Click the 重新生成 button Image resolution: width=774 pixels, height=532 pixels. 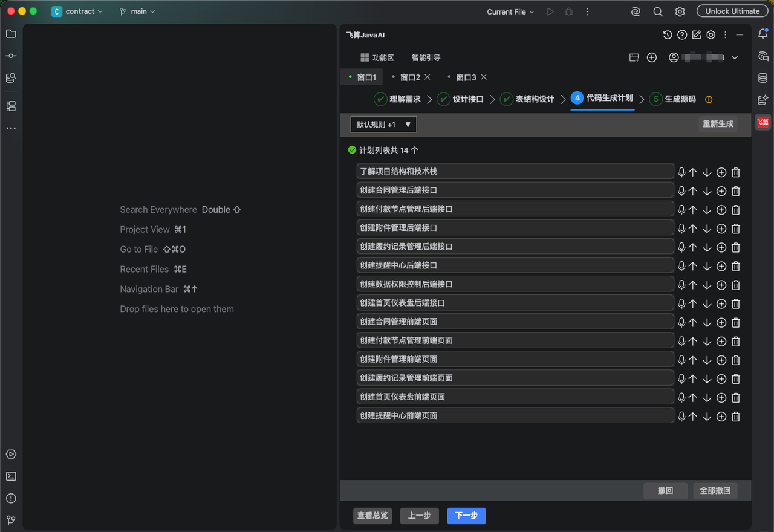718,124
